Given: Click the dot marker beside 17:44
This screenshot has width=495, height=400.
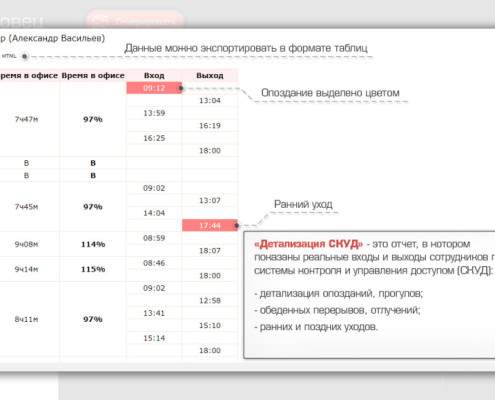Looking at the screenshot, I should tap(236, 226).
